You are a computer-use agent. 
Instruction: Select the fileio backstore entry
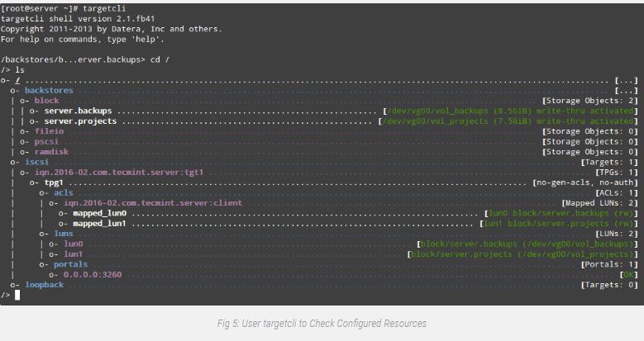pos(49,131)
